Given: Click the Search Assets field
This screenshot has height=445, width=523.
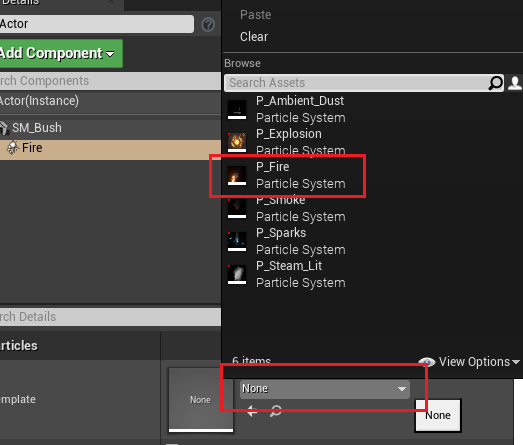Looking at the screenshot, I should coord(357,83).
